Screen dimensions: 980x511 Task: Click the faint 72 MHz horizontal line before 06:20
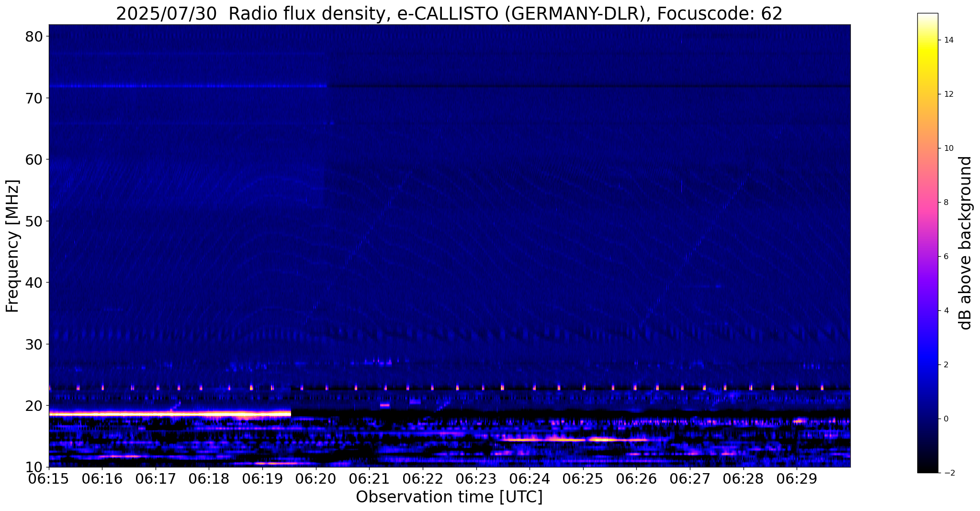pos(188,86)
